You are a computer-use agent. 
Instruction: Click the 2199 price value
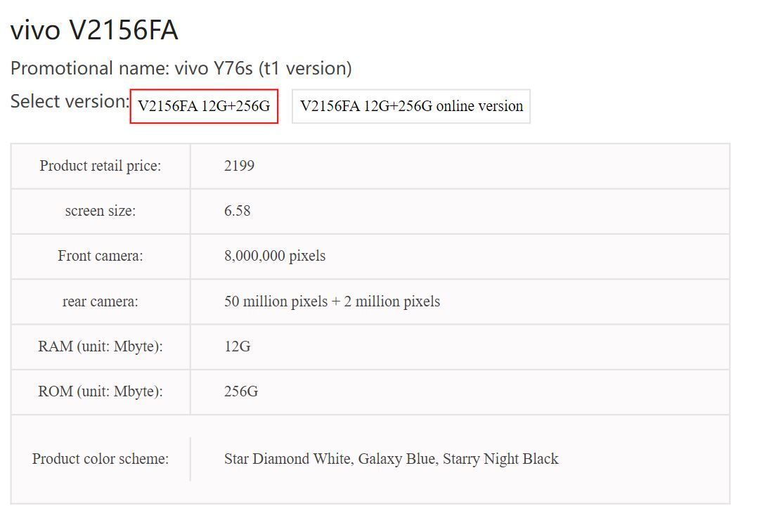(239, 165)
